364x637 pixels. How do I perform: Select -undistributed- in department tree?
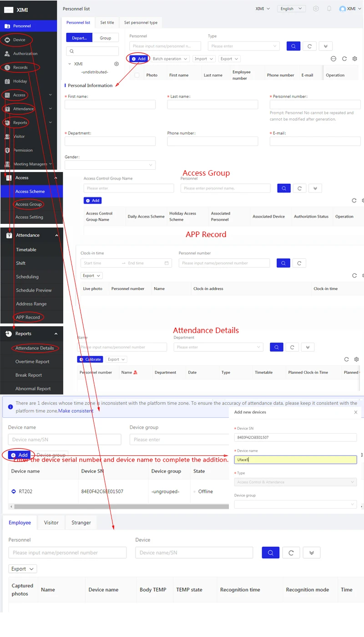tap(95, 72)
